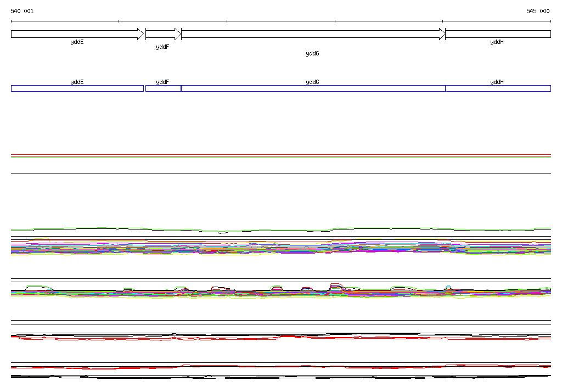Click the ruler tick above yddG's midpoint
Image resolution: width=562 pixels, height=392 pixels.
click(335, 21)
